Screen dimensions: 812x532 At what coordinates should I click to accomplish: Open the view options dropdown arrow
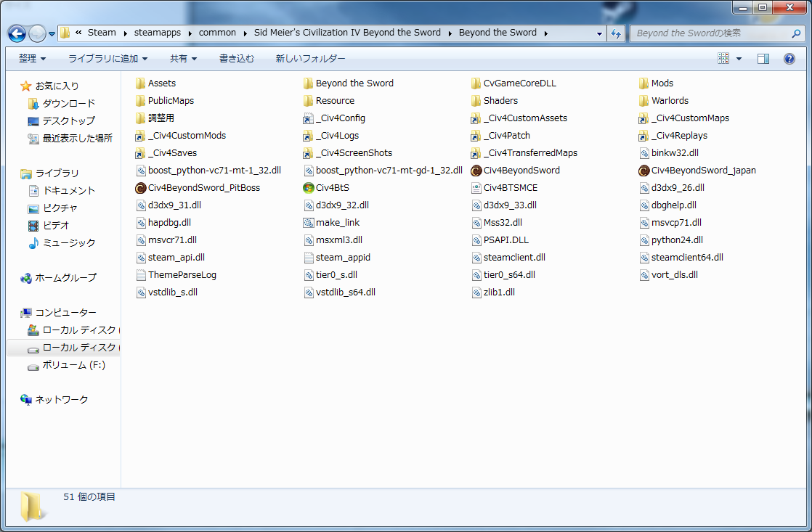click(739, 59)
